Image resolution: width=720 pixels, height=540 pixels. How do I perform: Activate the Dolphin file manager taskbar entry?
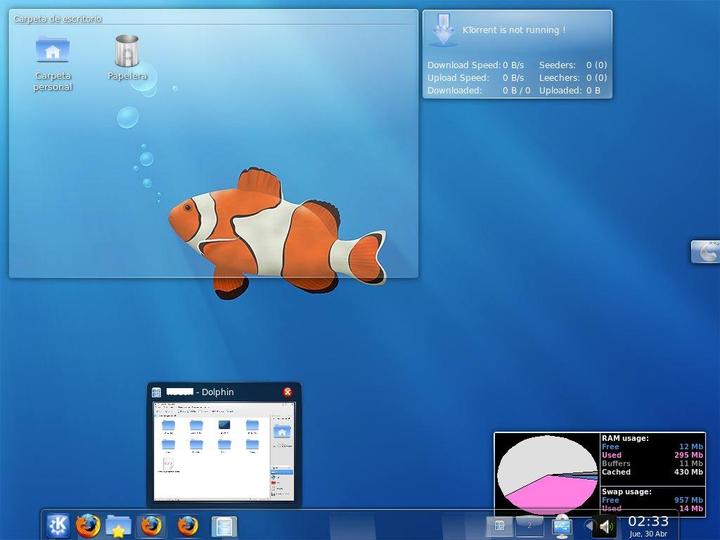[224, 527]
